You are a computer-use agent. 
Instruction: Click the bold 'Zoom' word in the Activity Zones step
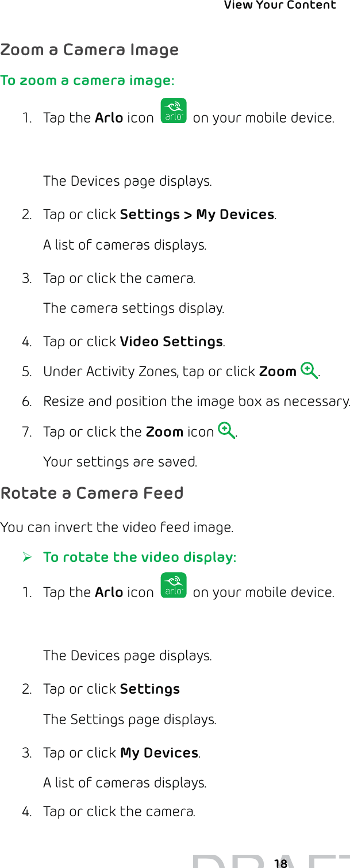(278, 372)
